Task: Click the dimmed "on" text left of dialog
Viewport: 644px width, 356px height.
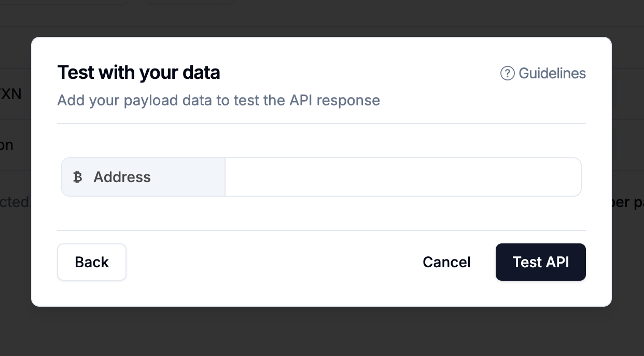Action: pyautogui.click(x=7, y=145)
